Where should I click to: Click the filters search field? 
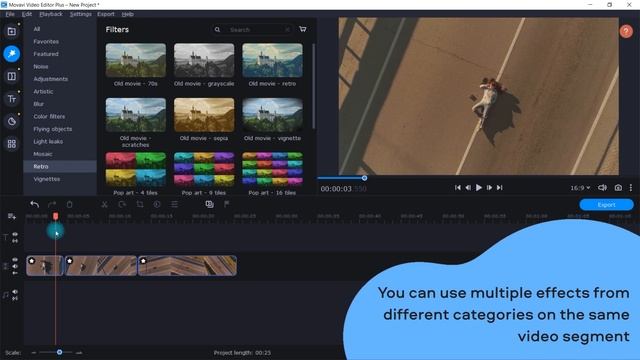tap(252, 29)
